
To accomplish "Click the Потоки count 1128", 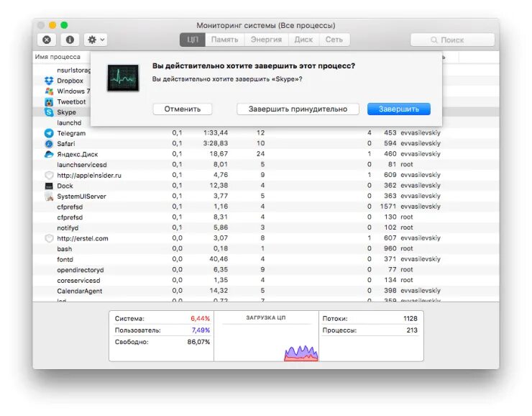I will click(411, 319).
